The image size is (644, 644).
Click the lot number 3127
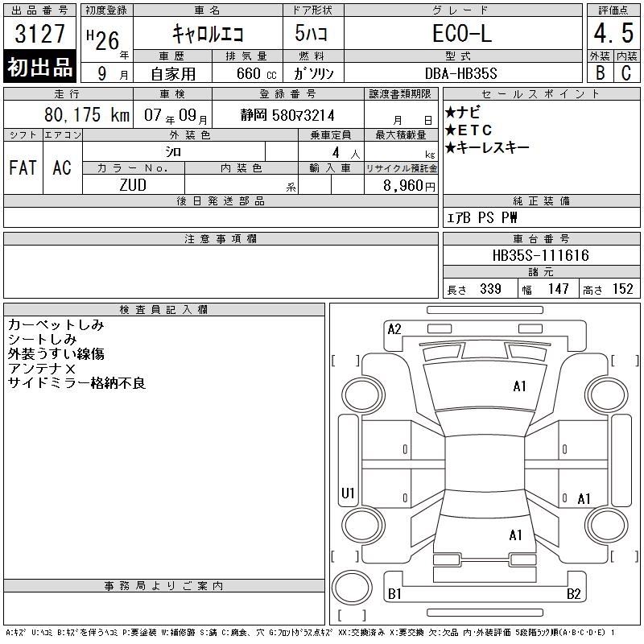pyautogui.click(x=39, y=34)
